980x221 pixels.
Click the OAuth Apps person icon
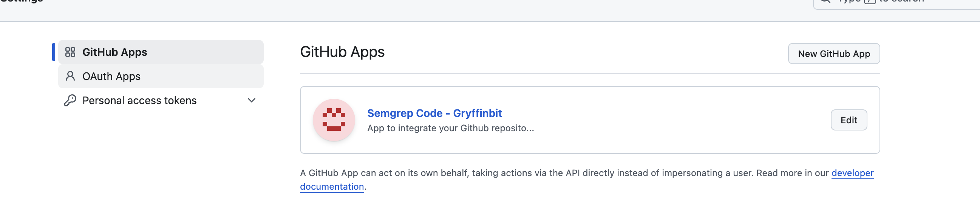[70, 76]
